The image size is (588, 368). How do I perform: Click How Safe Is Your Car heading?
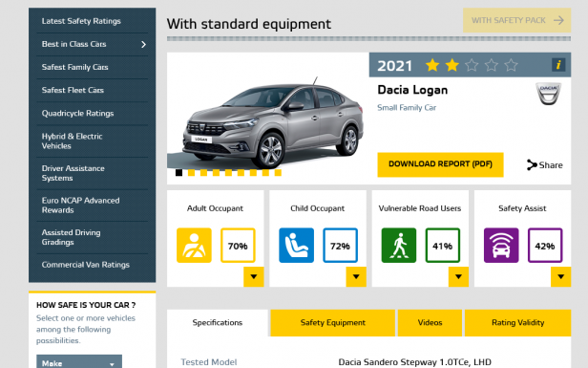pos(86,305)
